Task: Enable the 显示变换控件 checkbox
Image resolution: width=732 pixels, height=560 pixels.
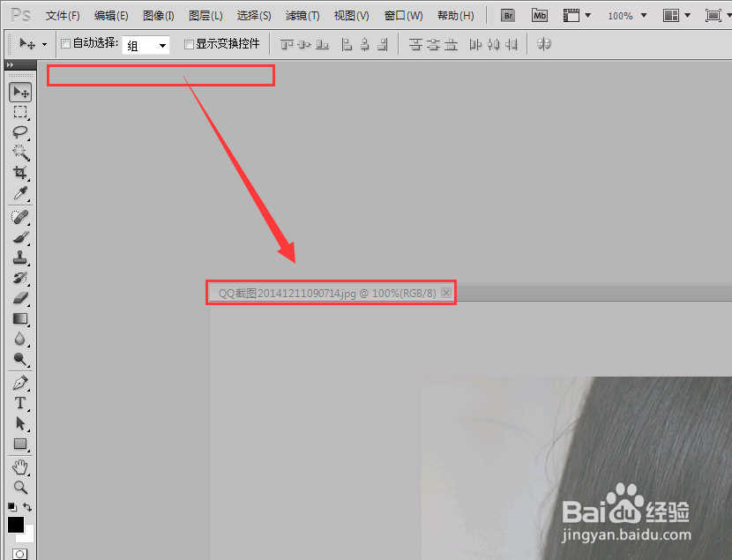Action: tap(189, 44)
